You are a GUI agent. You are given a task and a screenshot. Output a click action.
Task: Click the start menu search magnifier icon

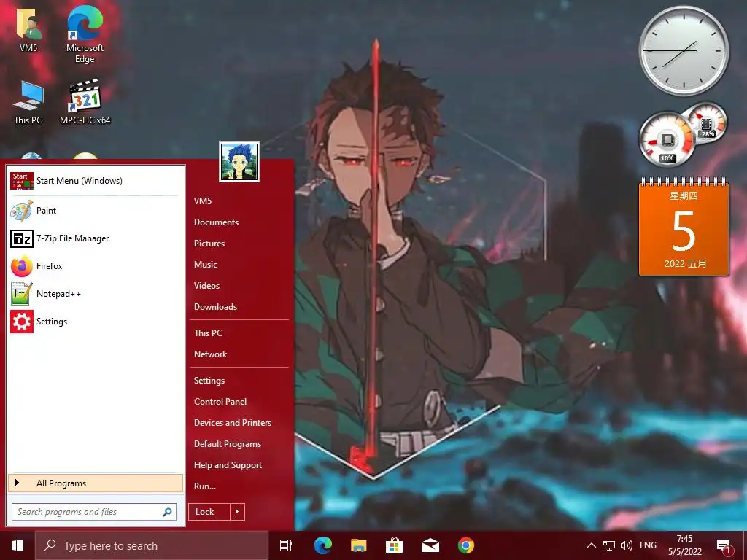pos(167,512)
